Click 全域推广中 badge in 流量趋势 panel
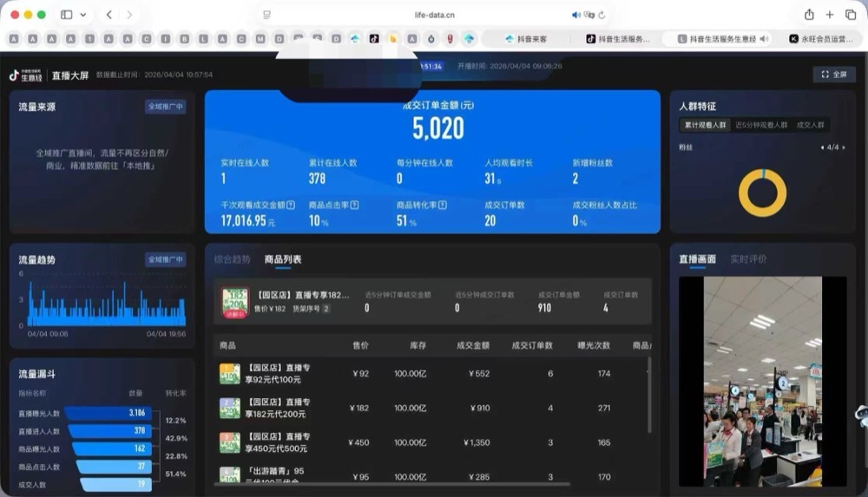Image resolution: width=868 pixels, height=497 pixels. coord(166,259)
